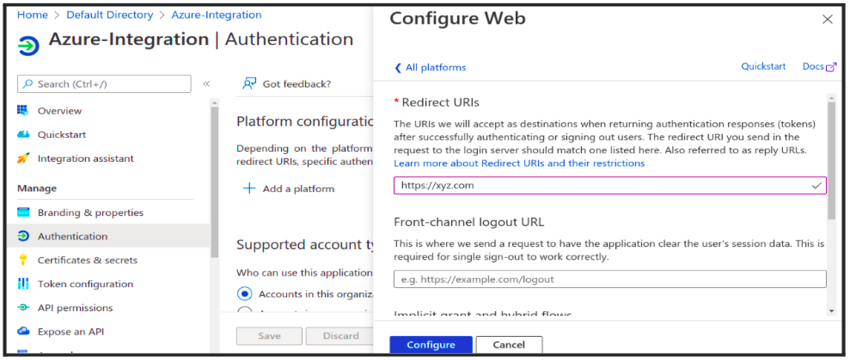Open Quickstart cloud icon in sidebar
Screen dimensions: 850x360
23,134
